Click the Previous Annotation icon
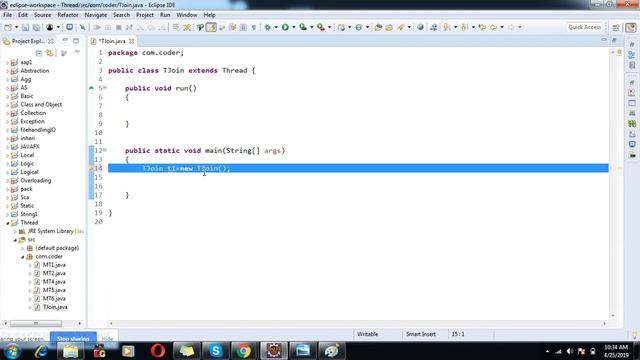Screen dimensions: 640x360 point(464,27)
